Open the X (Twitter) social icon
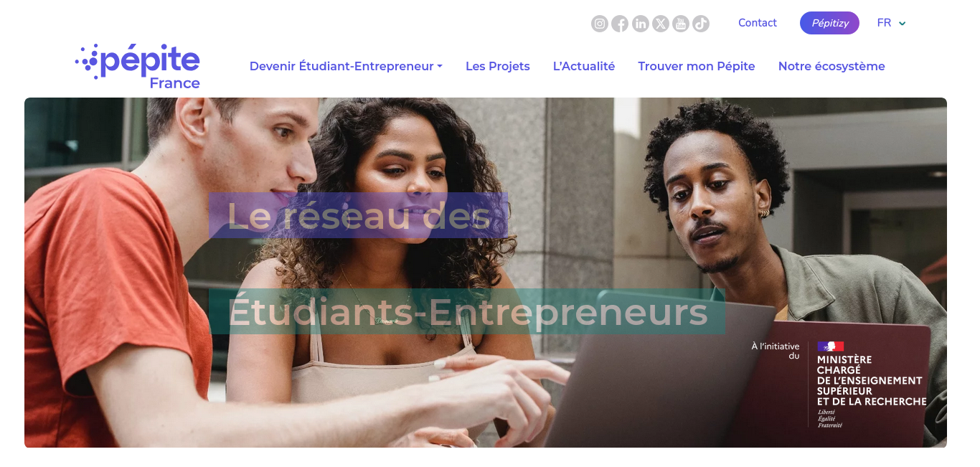This screenshot has height=467, width=980. [661, 24]
